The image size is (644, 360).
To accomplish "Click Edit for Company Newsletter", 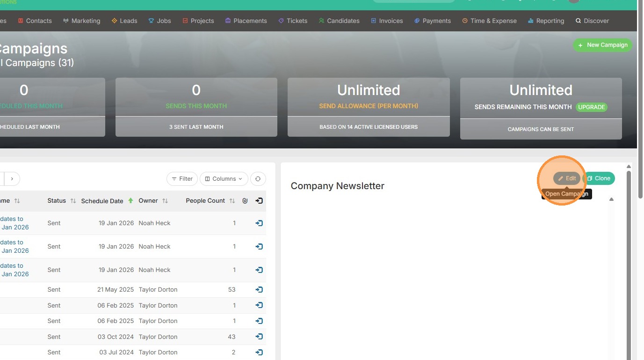I will tap(567, 178).
